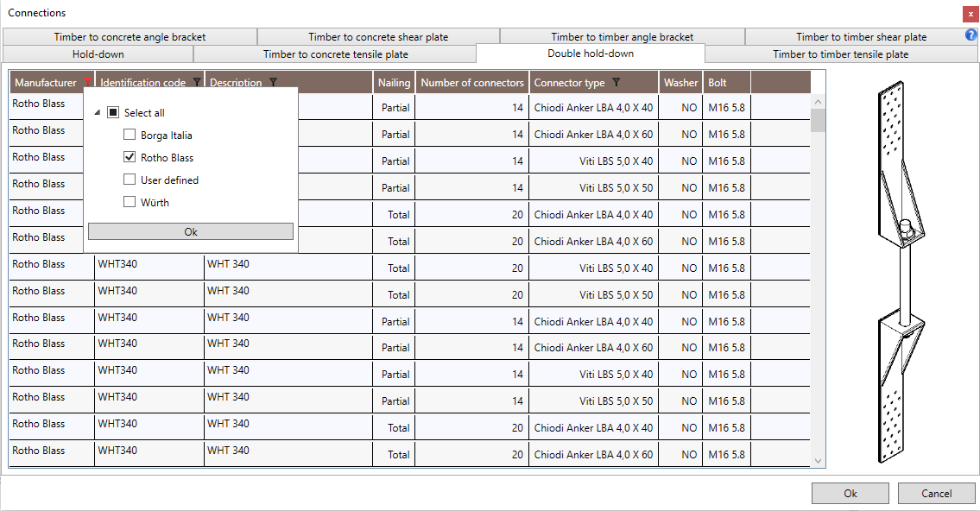The height and width of the screenshot is (511, 980).
Task: Select first Viti LBS 5,0 X 50 cell
Action: click(593, 188)
